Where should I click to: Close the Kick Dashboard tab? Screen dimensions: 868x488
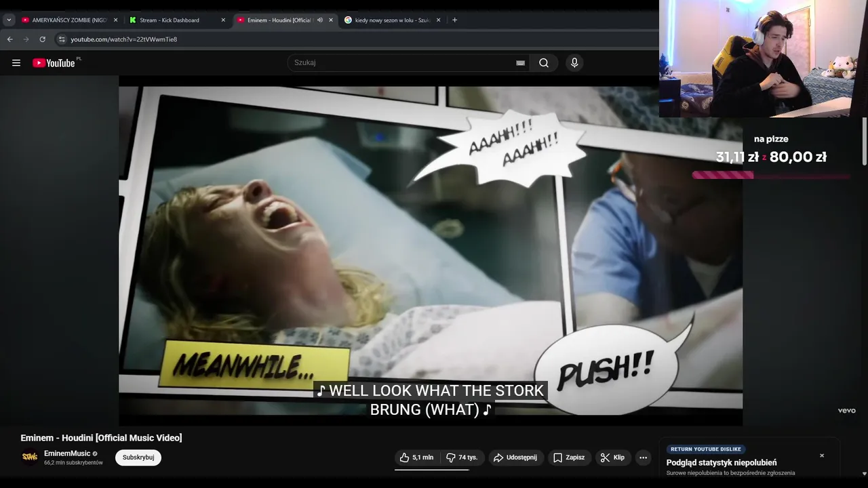223,20
